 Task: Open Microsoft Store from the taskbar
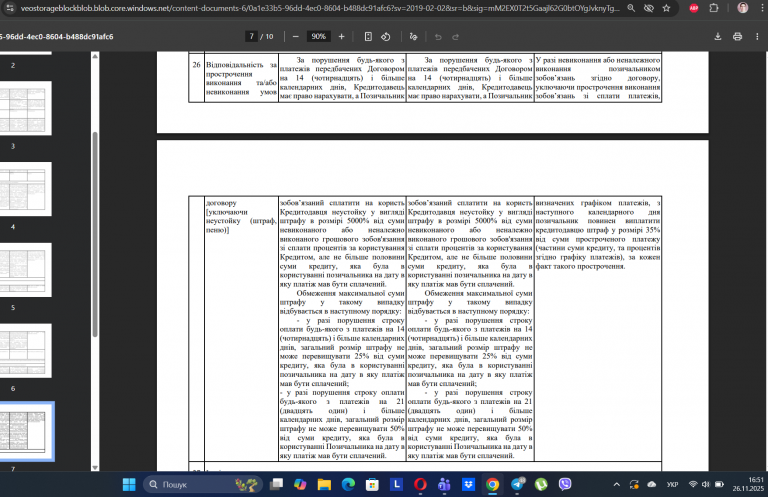(372, 484)
